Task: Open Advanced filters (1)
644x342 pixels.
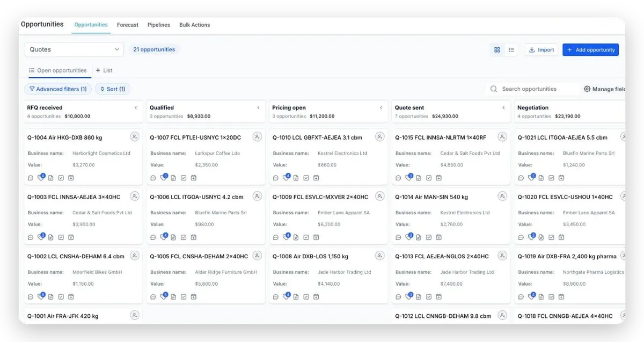Action: pos(58,89)
